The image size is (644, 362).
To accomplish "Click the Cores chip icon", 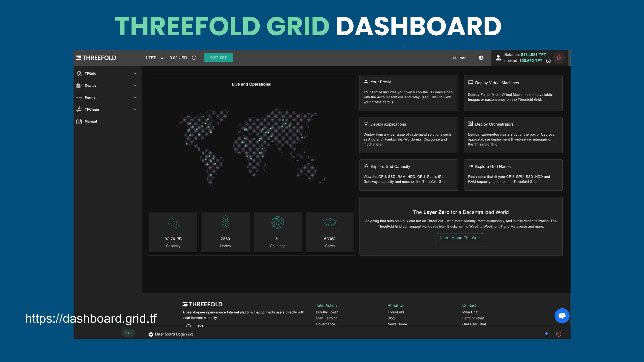I will click(x=330, y=222).
